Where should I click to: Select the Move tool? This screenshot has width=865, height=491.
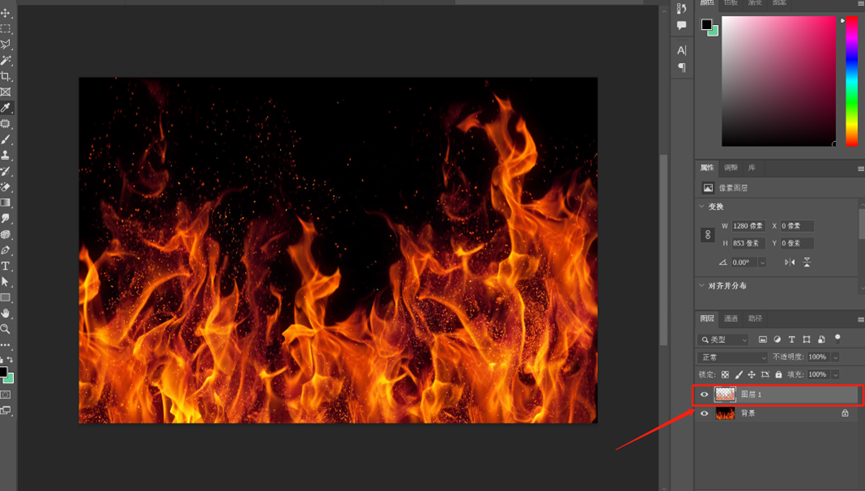point(6,14)
